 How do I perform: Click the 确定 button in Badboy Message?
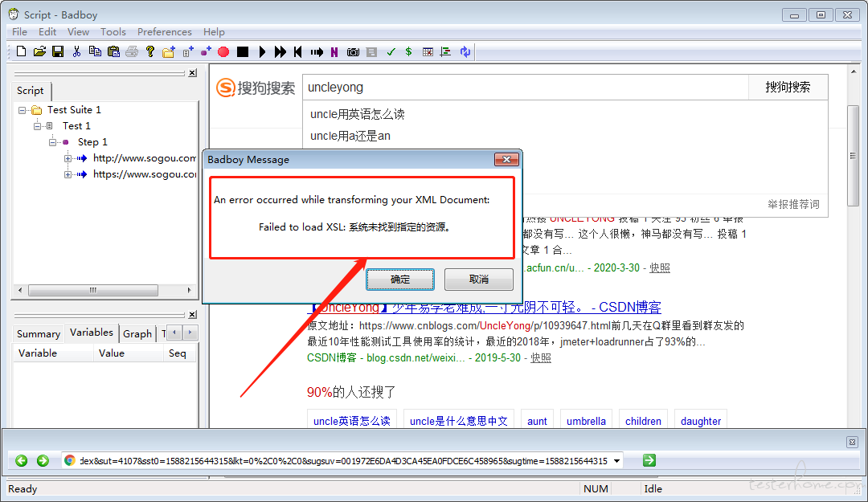coord(399,280)
